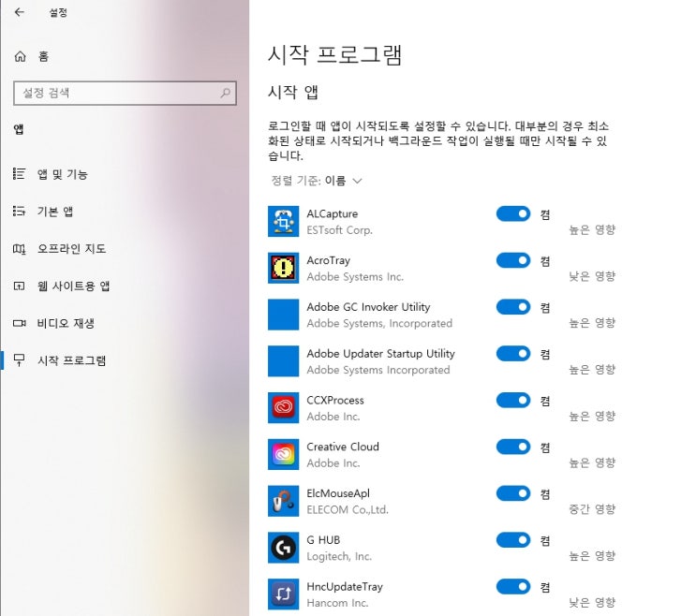
Task: Click the ALCapture app name
Action: pyautogui.click(x=332, y=213)
